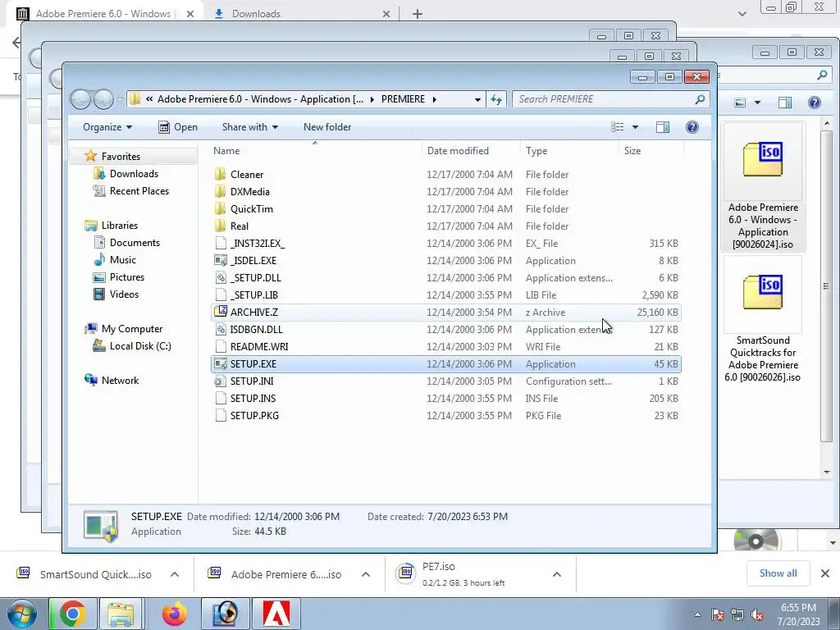This screenshot has width=840, height=630.
Task: Click the change view icon in the PREMIERE window
Action: (617, 127)
